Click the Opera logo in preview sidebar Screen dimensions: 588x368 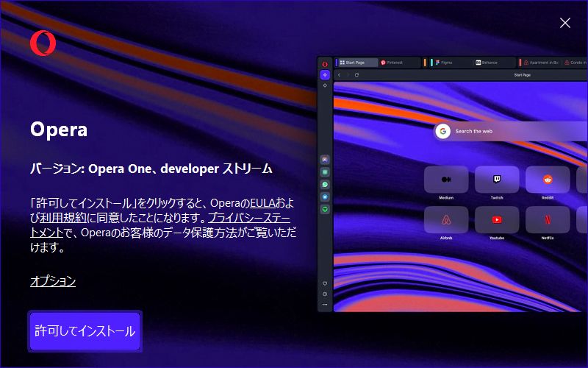(325, 64)
